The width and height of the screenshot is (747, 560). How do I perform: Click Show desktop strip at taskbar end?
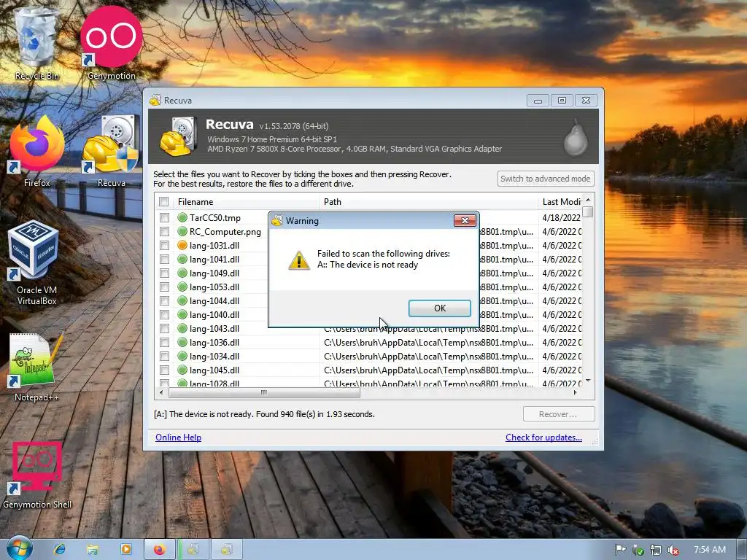coord(742,550)
